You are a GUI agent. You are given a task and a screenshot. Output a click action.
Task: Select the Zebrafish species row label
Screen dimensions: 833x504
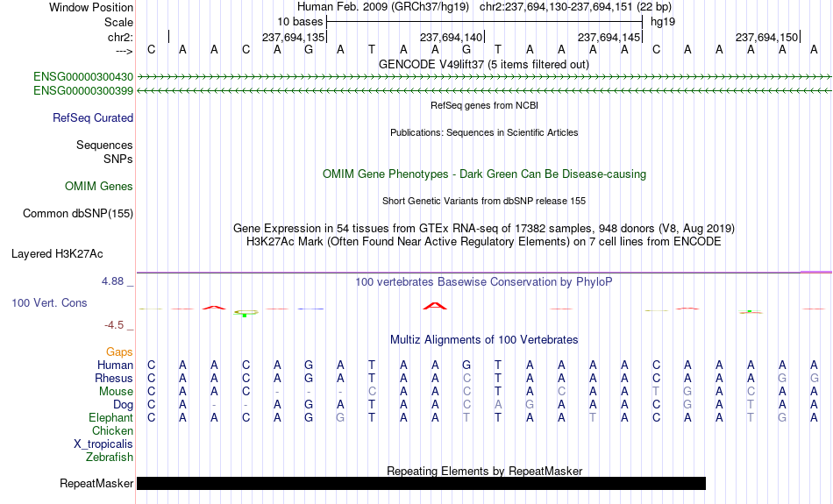[110, 458]
